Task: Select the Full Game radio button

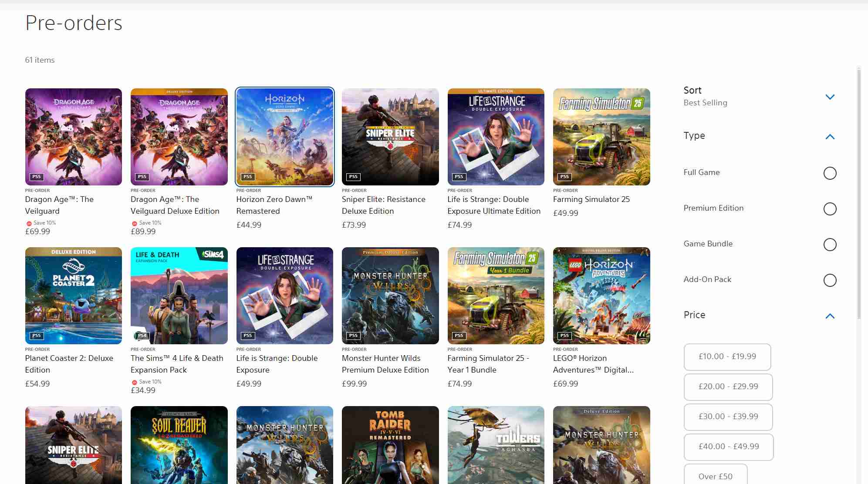Action: click(830, 173)
